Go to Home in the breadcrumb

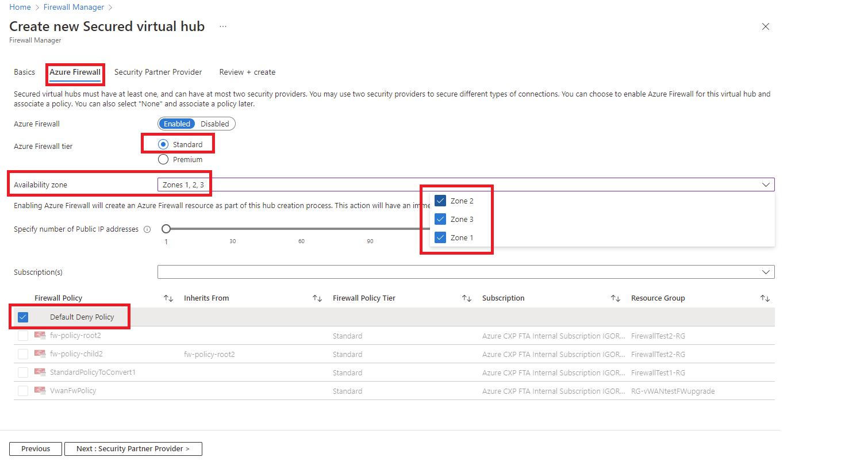pos(20,7)
